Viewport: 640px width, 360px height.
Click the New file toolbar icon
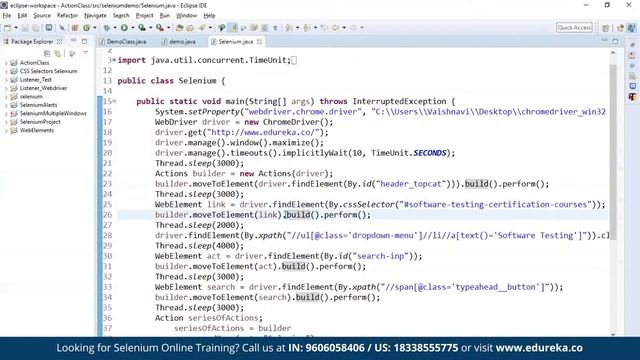click(x=8, y=28)
